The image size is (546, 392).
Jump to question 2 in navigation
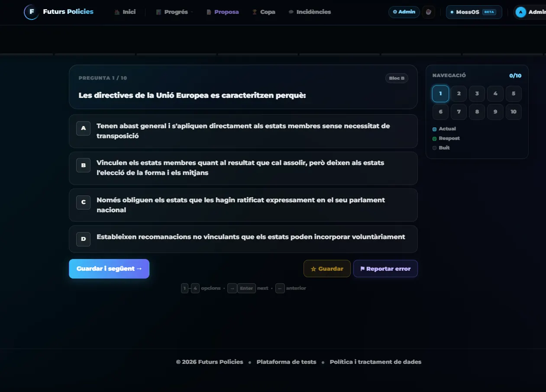coord(459,93)
